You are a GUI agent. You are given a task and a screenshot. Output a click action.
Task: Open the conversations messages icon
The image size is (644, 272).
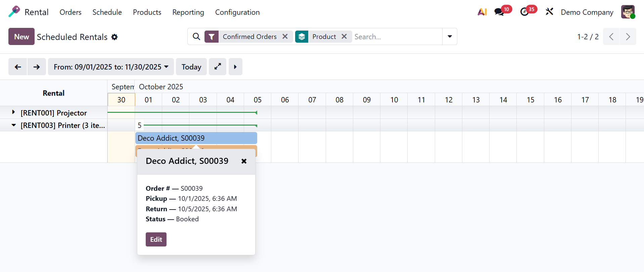coord(499,12)
